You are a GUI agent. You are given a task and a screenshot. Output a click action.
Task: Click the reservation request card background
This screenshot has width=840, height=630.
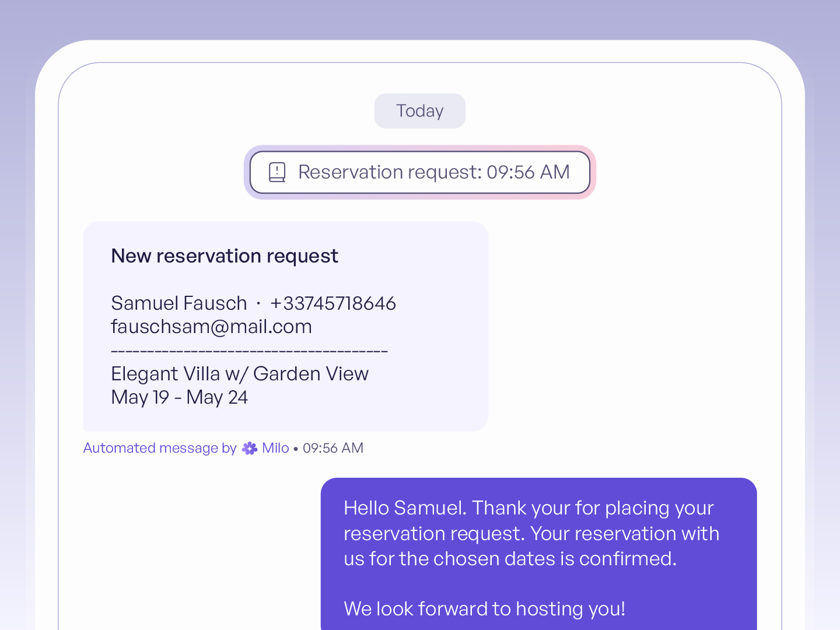click(x=286, y=327)
